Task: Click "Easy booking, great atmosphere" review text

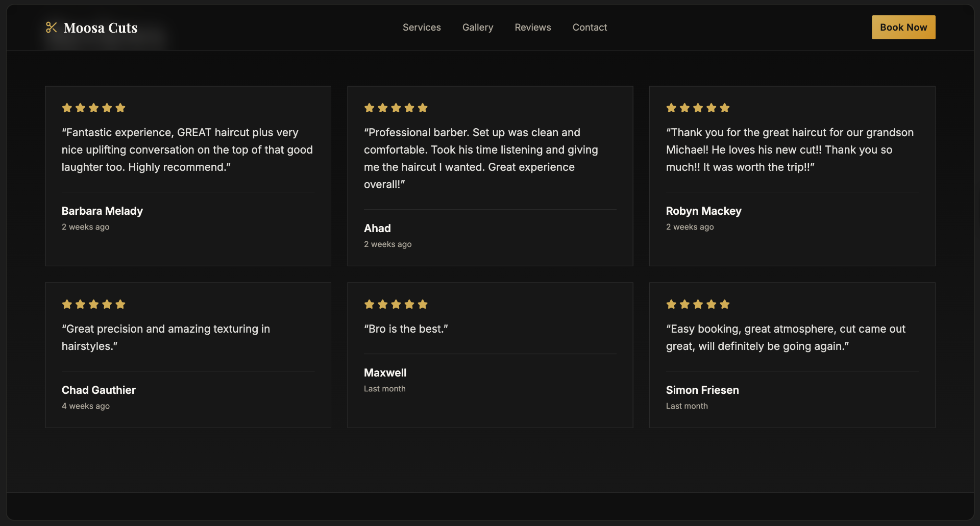Action: [786, 337]
